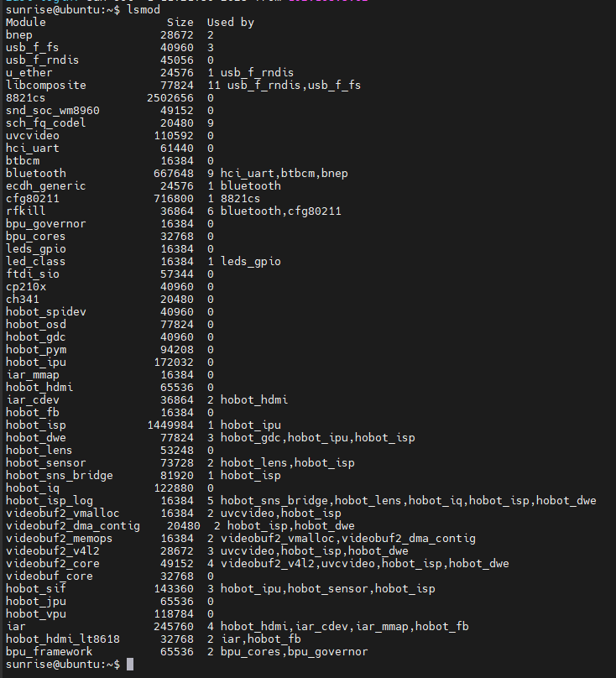Click the bnep module name
Screen dimensions: 616x678
click(x=19, y=35)
